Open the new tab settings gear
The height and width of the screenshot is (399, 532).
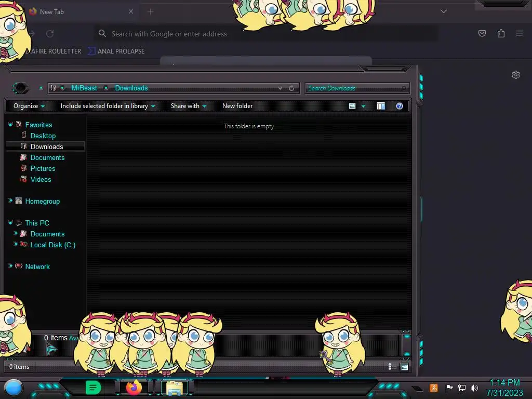pyautogui.click(x=516, y=75)
